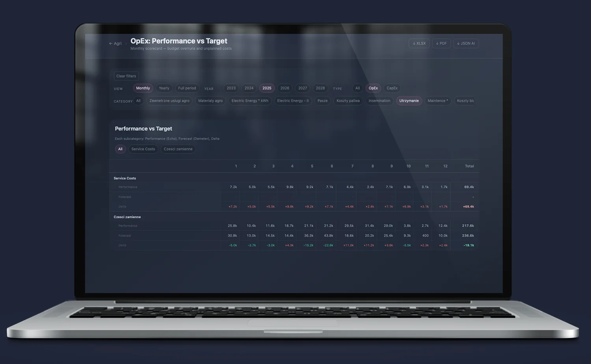
Task: Select year 2025 chip
Action: (267, 88)
